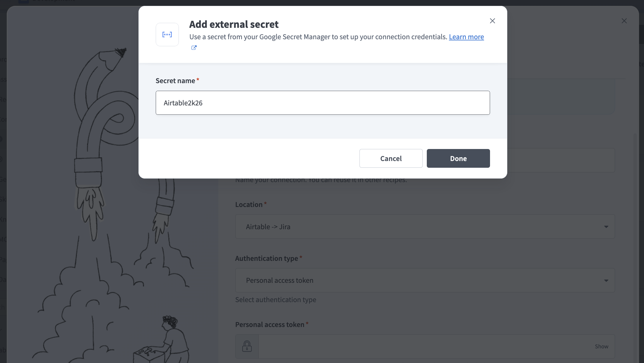The width and height of the screenshot is (644, 363).
Task: Click the secret key icon in the dialog header
Action: 167,34
